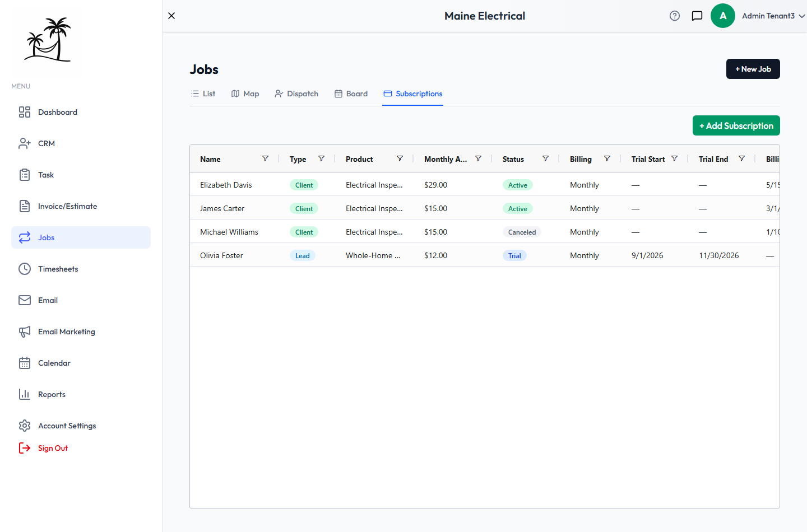Open Account Settings
Screen dimensions: 807x532
(x=81, y=426)
